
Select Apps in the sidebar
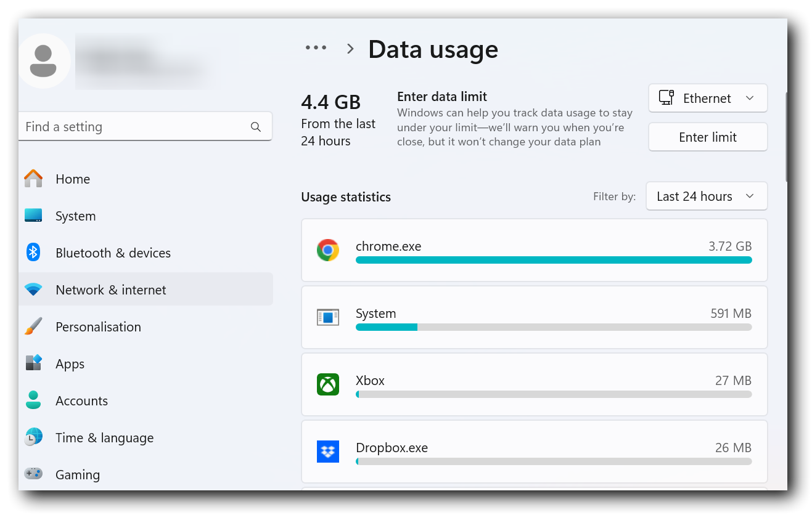coord(70,363)
